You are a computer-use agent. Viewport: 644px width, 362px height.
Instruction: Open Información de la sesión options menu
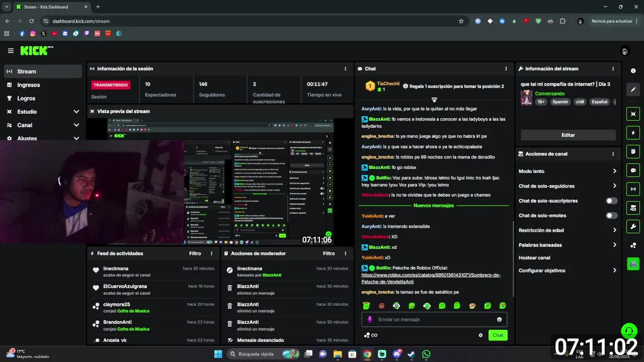(x=345, y=69)
